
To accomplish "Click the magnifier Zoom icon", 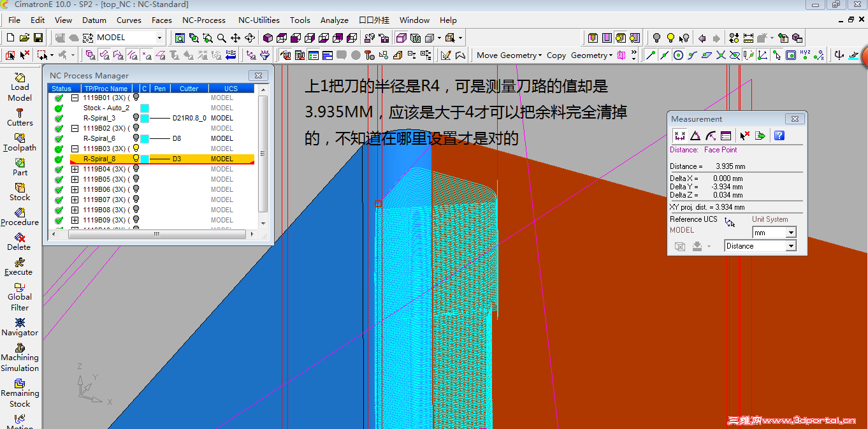I will (222, 38).
